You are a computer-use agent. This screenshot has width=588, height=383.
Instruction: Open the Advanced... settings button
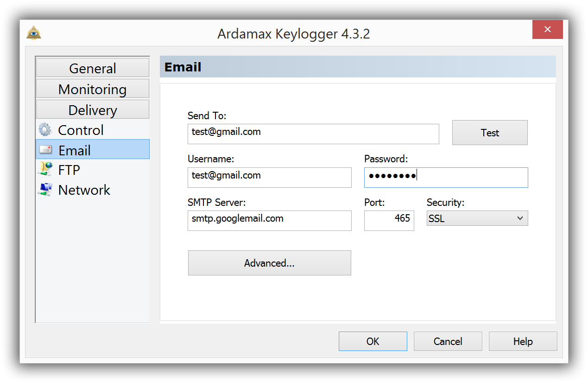click(x=269, y=263)
